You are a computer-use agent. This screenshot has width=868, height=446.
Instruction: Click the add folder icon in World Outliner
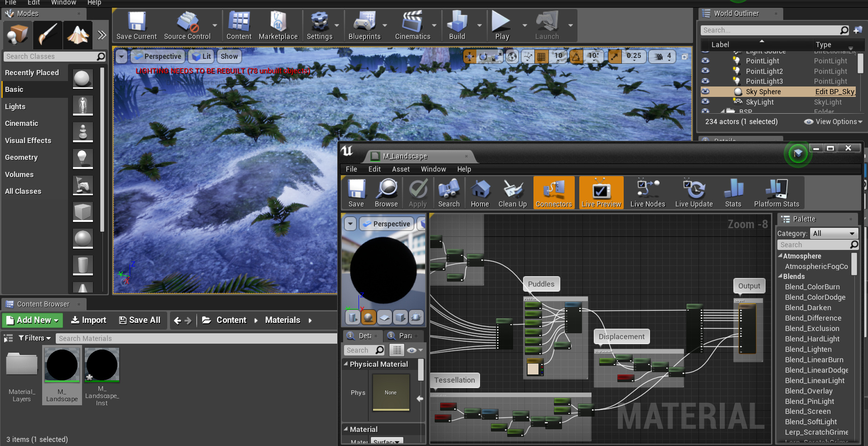click(858, 30)
